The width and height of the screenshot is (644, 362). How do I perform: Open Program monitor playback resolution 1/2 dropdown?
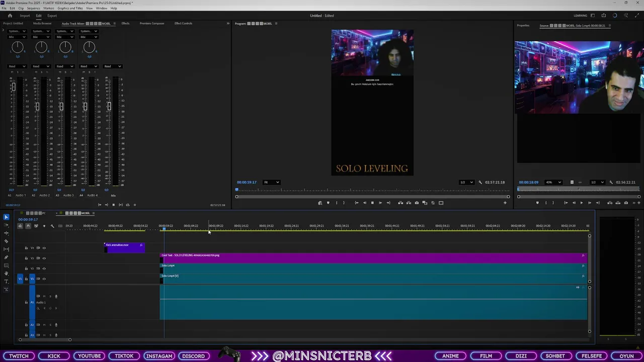[x=466, y=182]
